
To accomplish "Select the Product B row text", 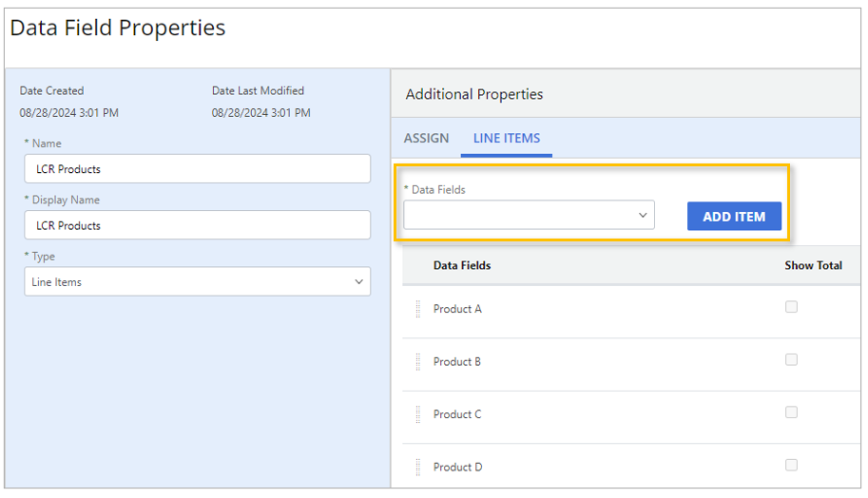I will tap(456, 362).
